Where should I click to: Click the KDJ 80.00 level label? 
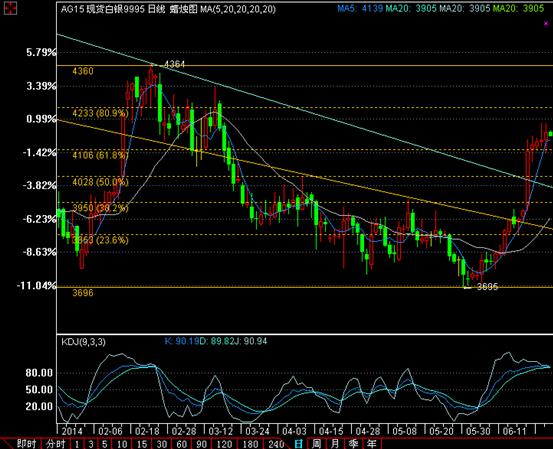point(39,373)
